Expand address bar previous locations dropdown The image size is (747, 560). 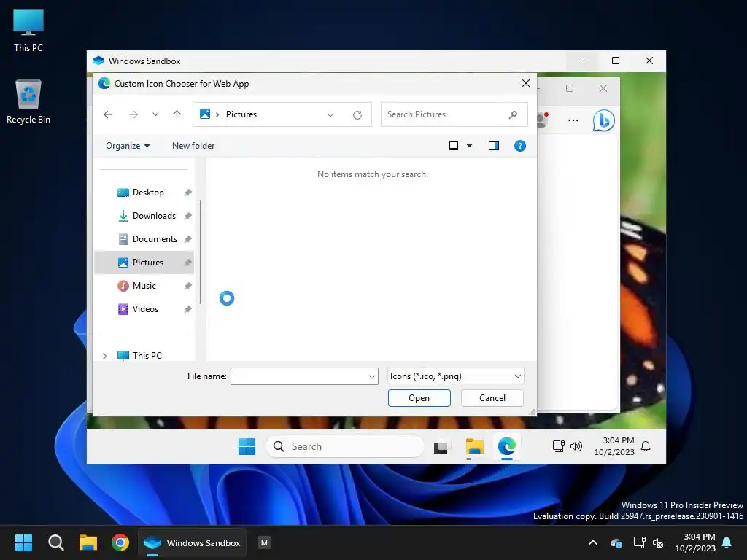click(x=330, y=114)
